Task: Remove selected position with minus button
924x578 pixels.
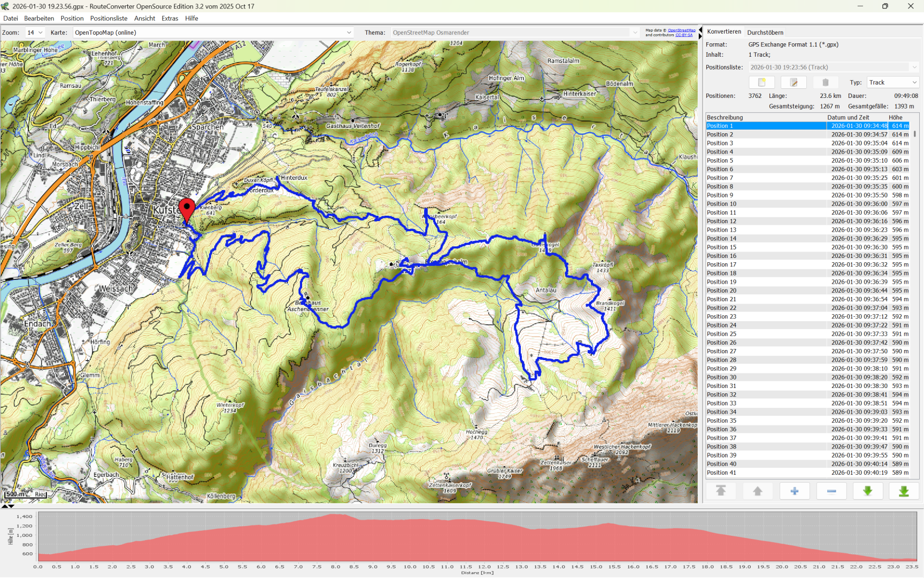Action: pos(831,491)
